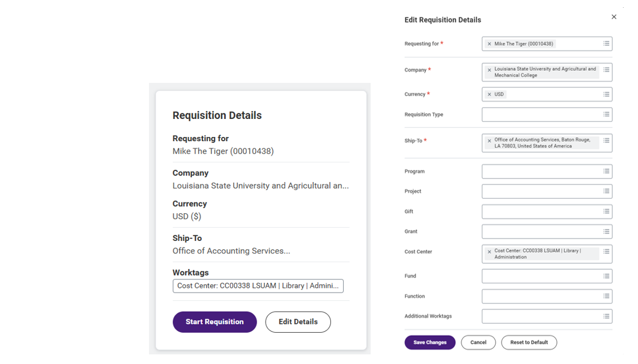Screen dimensions: 638x364
Task: Click the Start Requisition button
Action: 214,322
